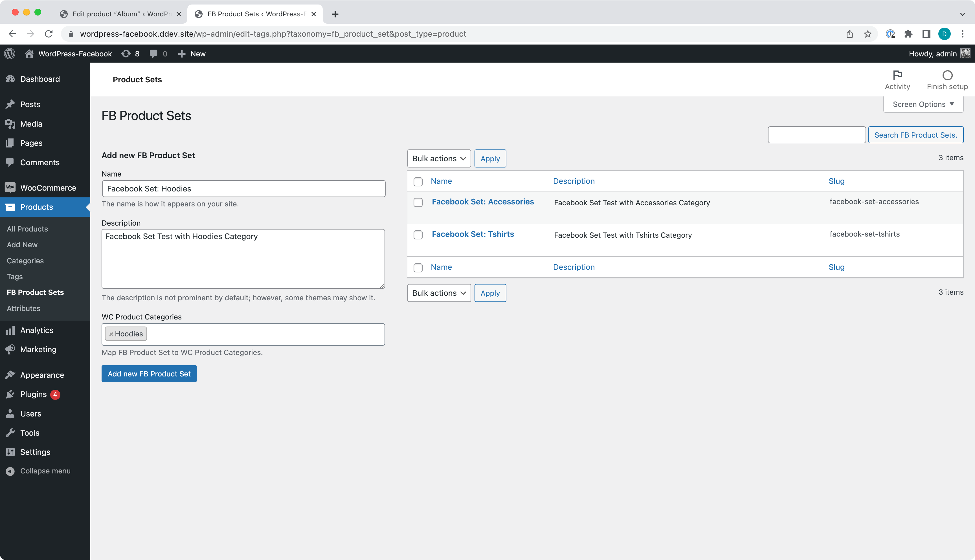The width and height of the screenshot is (975, 560).
Task: Click the Description textarea
Action: (x=243, y=259)
